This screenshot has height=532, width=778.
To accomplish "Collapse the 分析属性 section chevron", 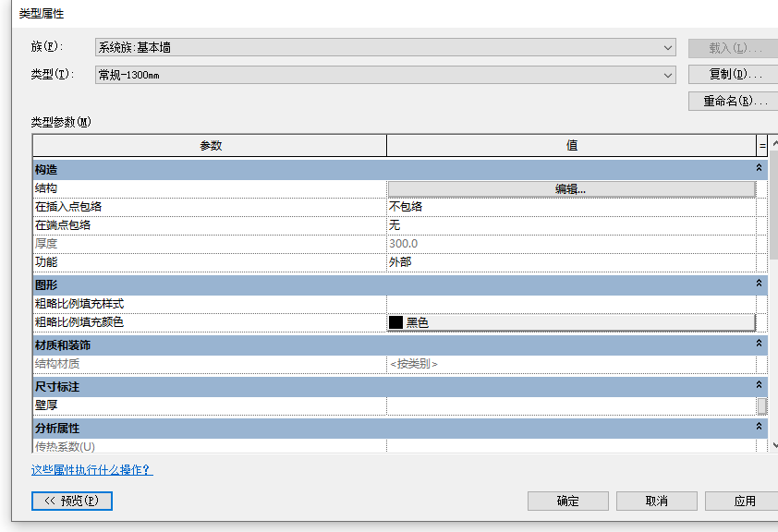I will 759,428.
